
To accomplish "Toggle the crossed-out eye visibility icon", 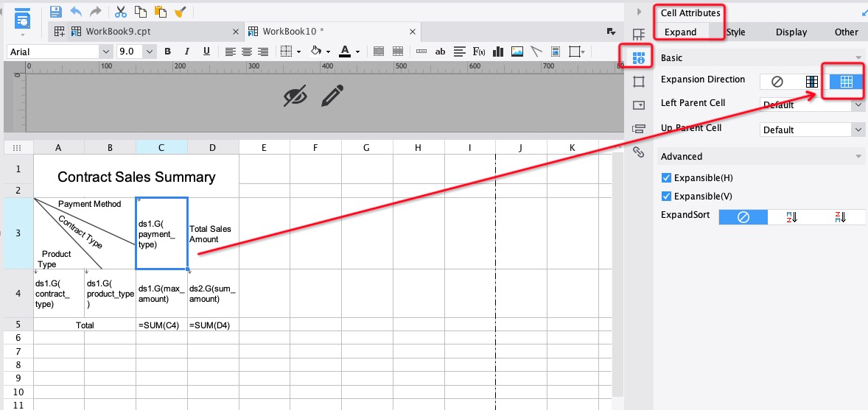I will tap(295, 96).
